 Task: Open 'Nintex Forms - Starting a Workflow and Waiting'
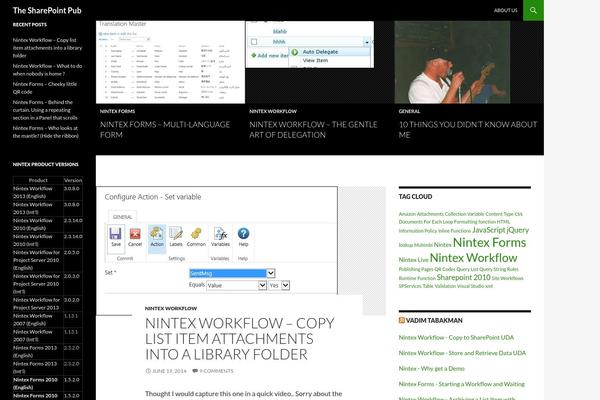click(461, 384)
